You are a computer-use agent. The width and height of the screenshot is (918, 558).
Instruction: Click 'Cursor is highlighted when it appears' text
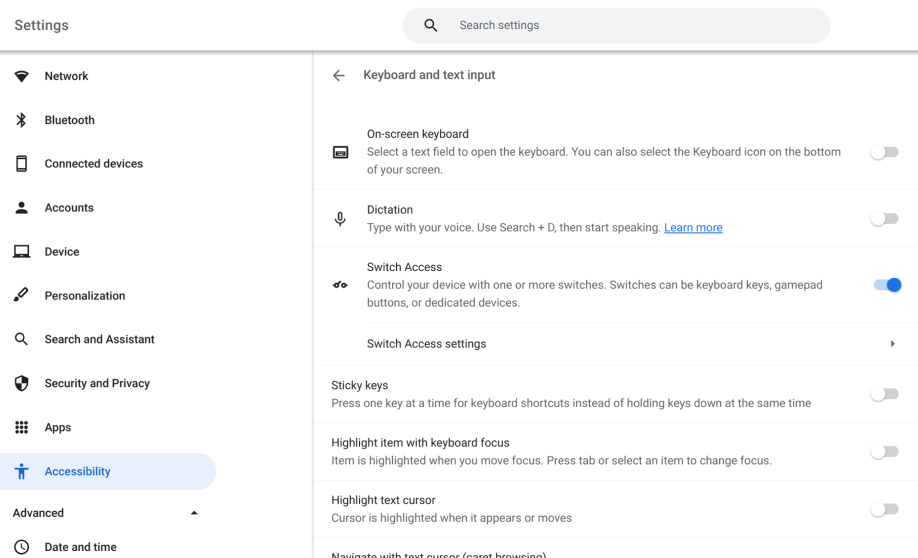tap(451, 518)
